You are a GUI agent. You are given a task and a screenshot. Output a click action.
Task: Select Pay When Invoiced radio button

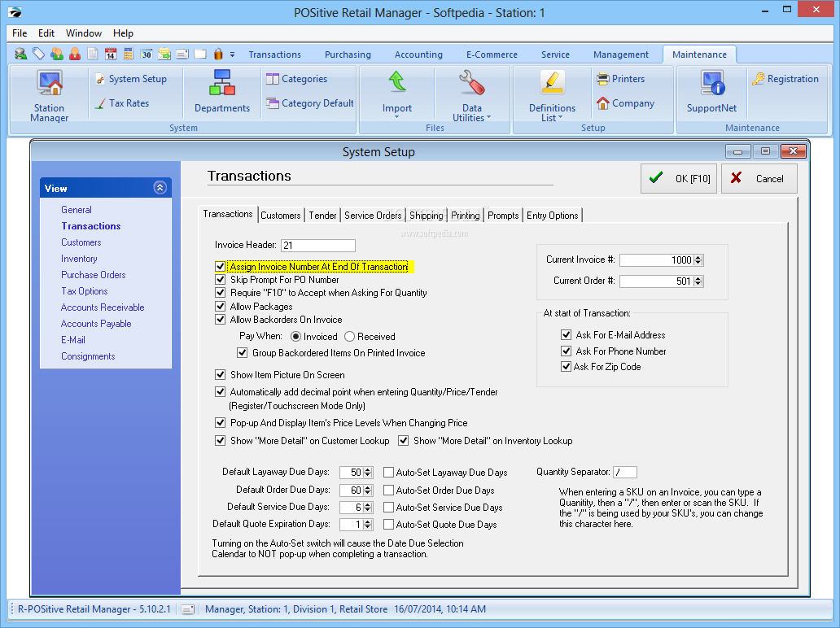coord(295,336)
